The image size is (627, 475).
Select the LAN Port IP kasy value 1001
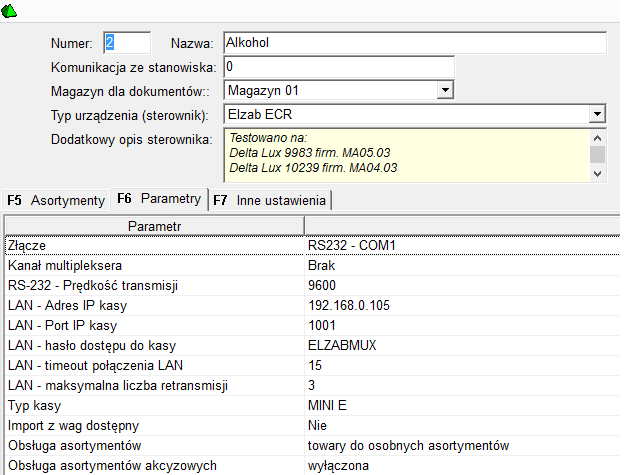pos(321,326)
